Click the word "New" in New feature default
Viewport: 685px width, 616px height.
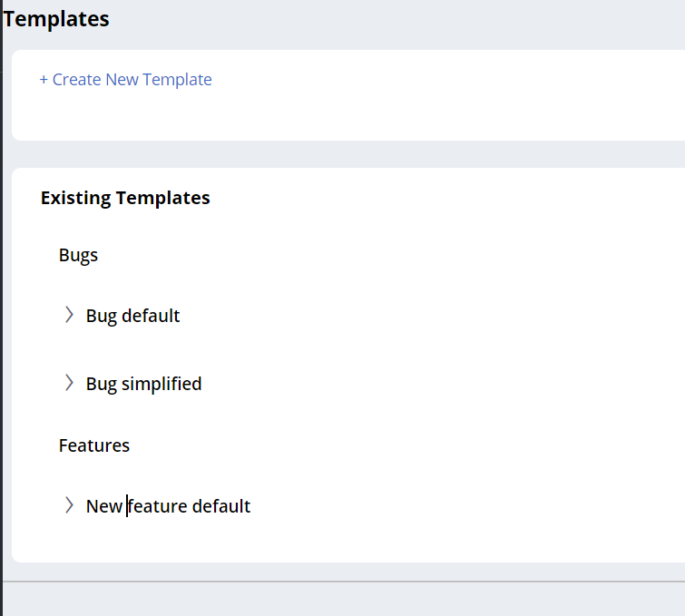click(103, 506)
